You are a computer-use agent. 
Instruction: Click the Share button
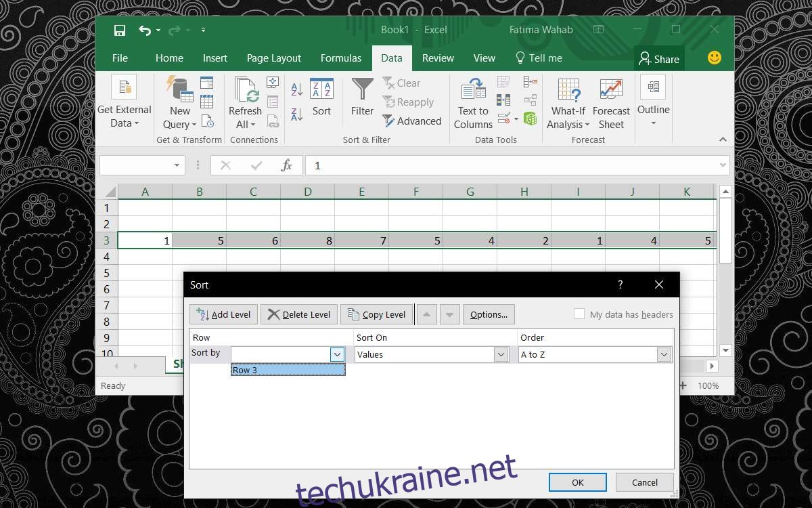pos(659,59)
